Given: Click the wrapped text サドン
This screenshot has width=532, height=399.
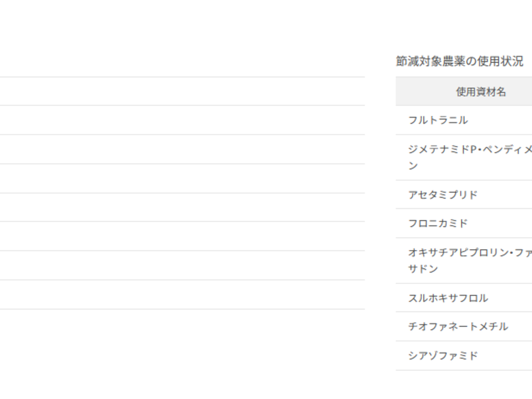Looking at the screenshot, I should [423, 269].
